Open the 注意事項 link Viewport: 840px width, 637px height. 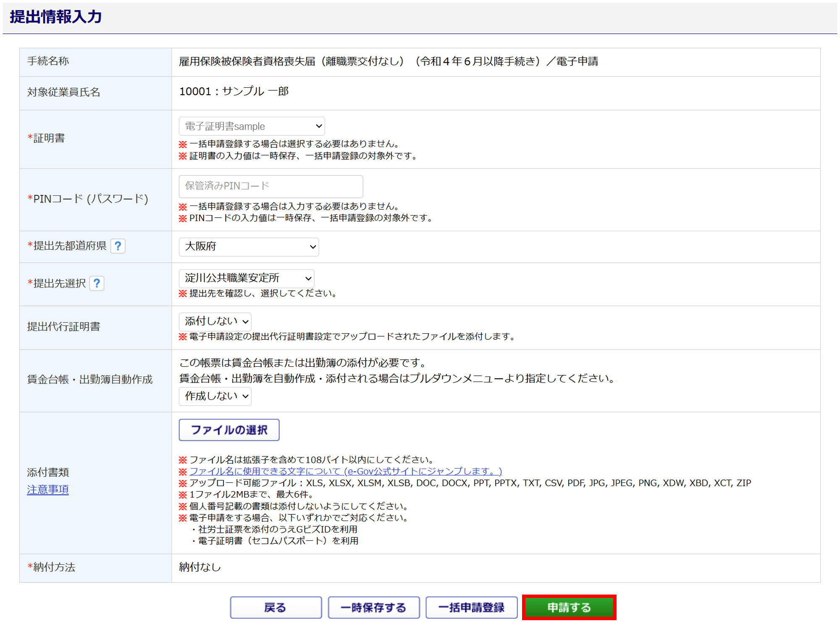click(48, 490)
